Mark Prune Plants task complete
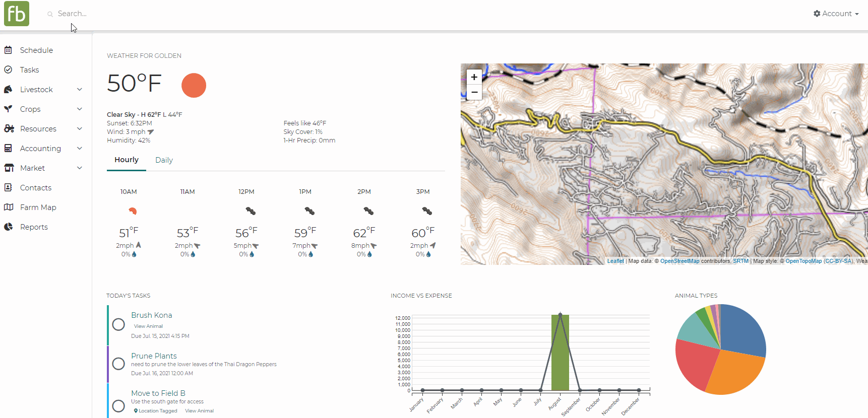The height and width of the screenshot is (418, 868). point(118,364)
